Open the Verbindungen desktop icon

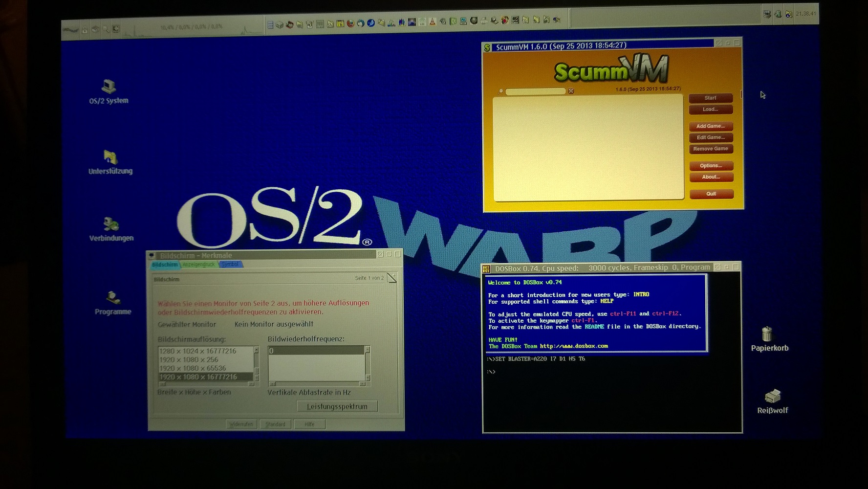[111, 224]
